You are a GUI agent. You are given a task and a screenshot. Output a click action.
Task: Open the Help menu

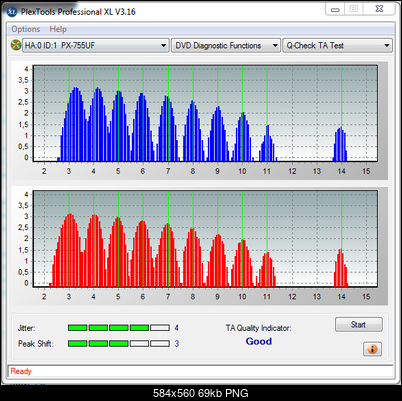click(x=58, y=29)
